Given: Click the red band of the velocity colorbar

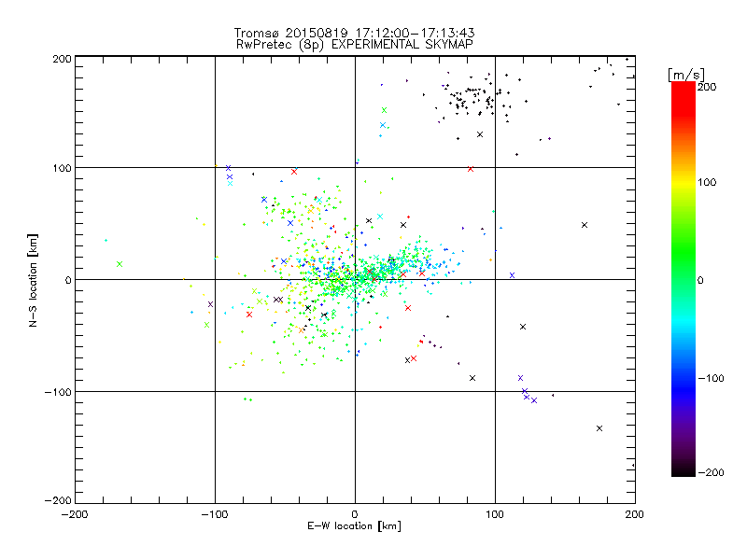Looking at the screenshot, I should [684, 98].
